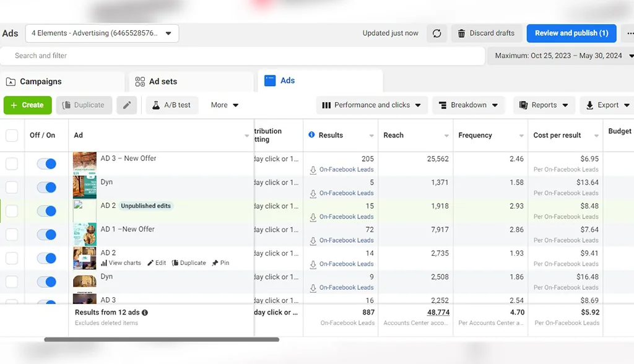Switch to the Ad sets tab
The height and width of the screenshot is (364, 634).
point(191,82)
